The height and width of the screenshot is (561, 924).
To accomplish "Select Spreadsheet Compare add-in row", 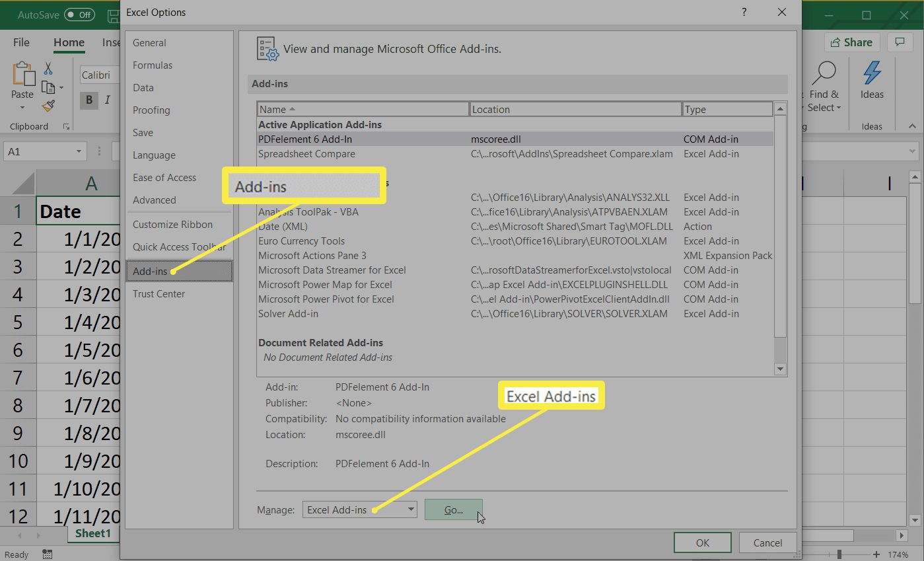I will tap(515, 154).
